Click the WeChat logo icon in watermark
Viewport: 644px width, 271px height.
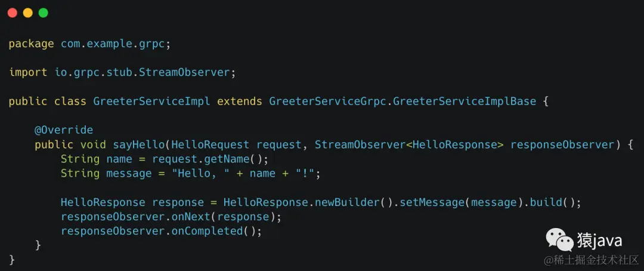[x=559, y=240]
